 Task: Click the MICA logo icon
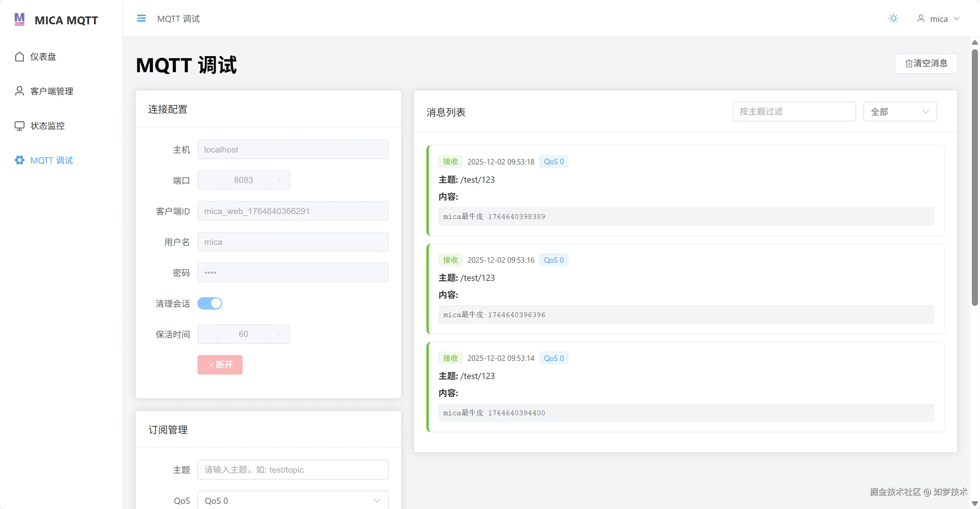pyautogui.click(x=20, y=19)
